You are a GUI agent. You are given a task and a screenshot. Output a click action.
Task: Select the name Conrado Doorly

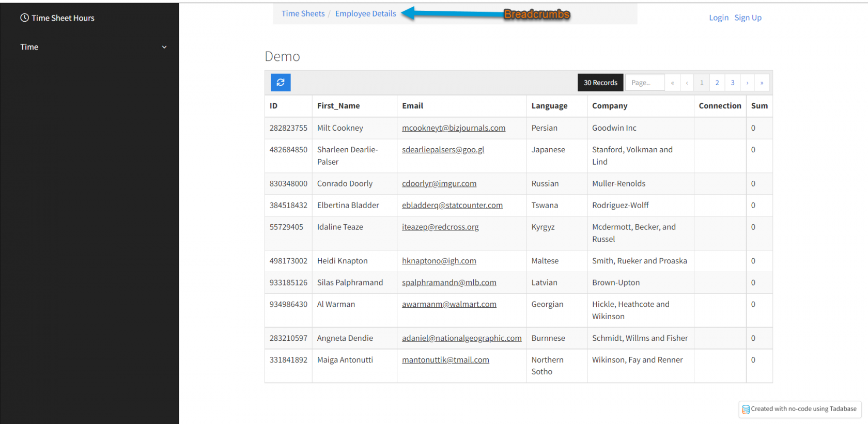point(345,184)
